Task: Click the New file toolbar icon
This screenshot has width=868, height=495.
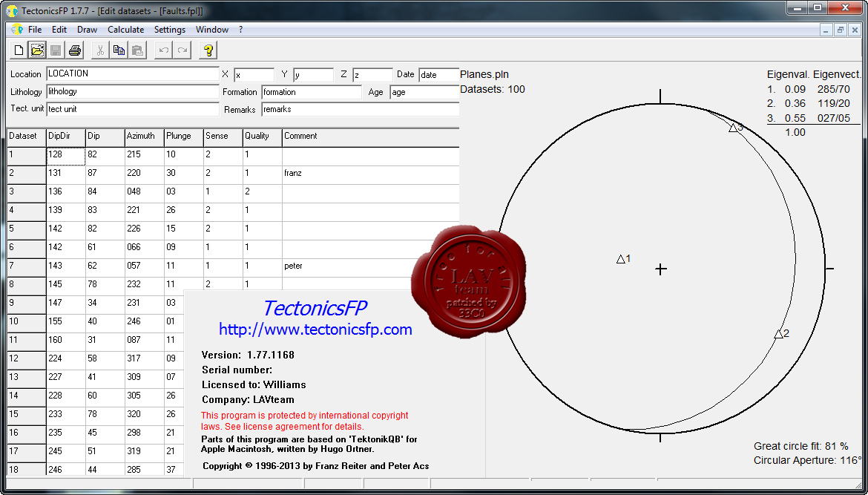Action: (19, 50)
